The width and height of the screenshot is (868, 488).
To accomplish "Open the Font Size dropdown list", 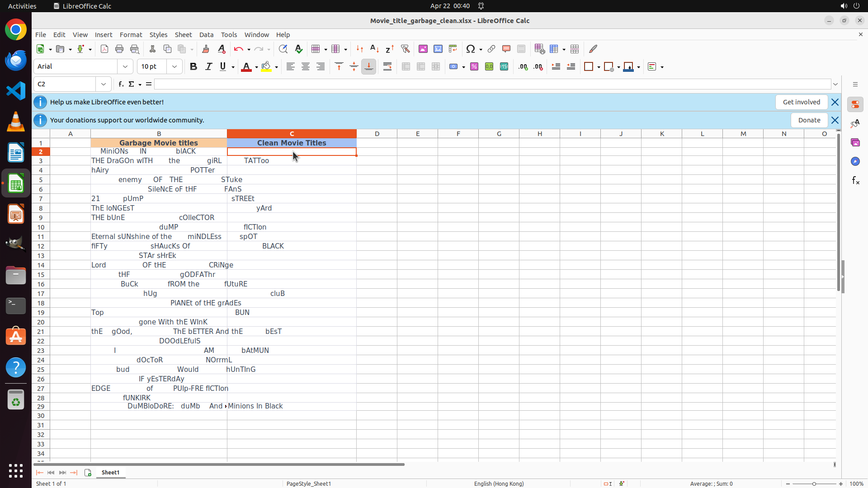I will pos(175,66).
